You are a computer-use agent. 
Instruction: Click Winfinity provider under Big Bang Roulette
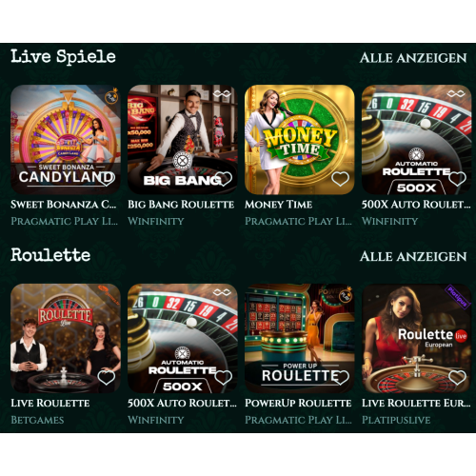coord(156,221)
